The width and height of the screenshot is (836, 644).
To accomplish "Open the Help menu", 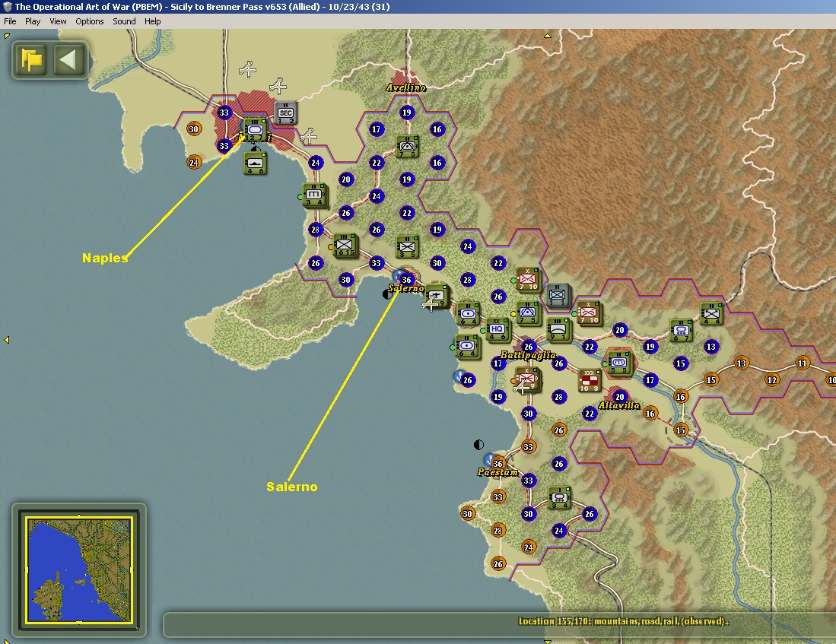I will click(152, 21).
